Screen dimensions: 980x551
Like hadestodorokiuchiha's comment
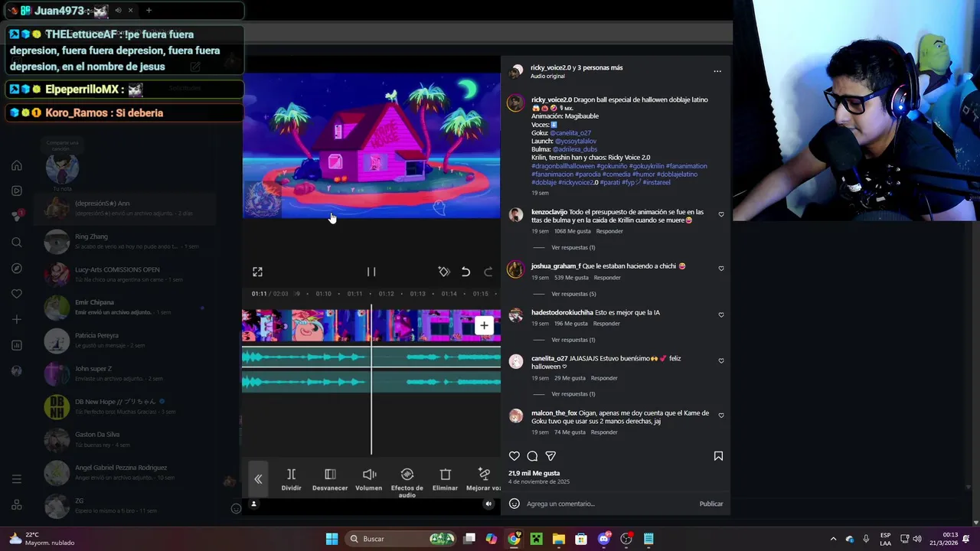coord(721,315)
